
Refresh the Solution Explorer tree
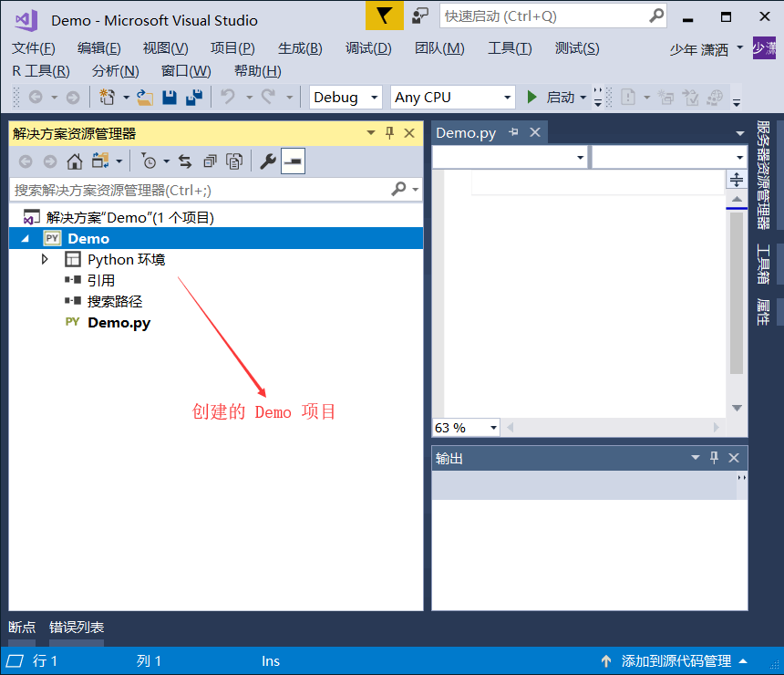[x=184, y=161]
